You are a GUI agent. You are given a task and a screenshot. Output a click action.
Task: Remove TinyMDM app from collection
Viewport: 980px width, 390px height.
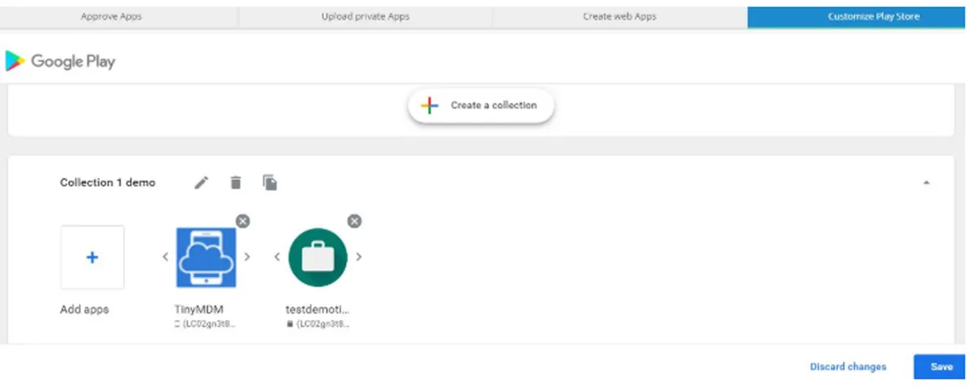[243, 221]
